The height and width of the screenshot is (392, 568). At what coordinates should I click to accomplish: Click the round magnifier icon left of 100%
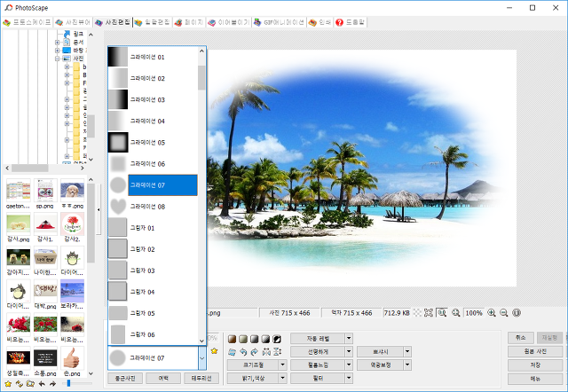pos(455,313)
